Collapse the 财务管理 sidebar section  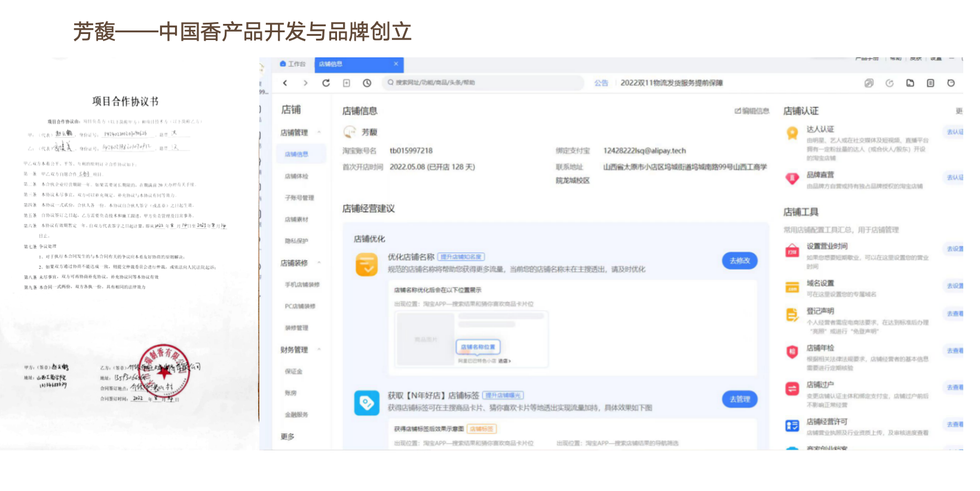pyautogui.click(x=319, y=349)
